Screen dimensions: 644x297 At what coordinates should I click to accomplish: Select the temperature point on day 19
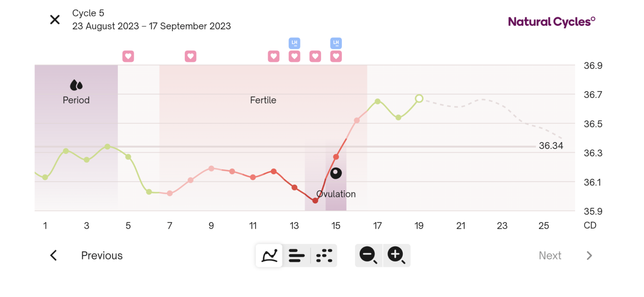tap(419, 99)
